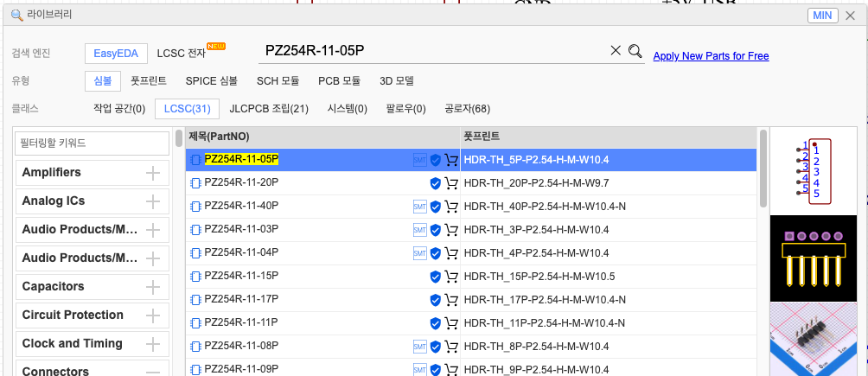The height and width of the screenshot is (376, 868).
Task: Expand the Circuit Protection category
Action: 153,315
